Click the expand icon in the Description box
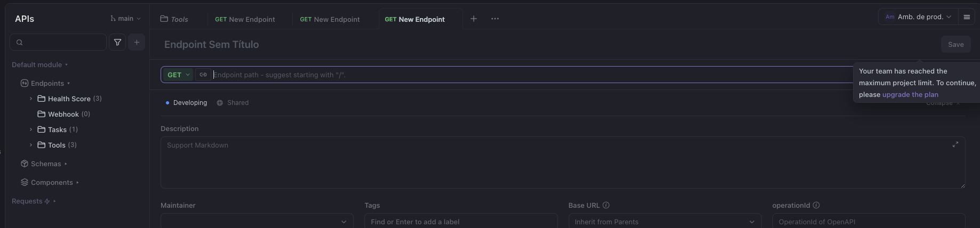Screen dimensions: 980x228 tap(955, 144)
